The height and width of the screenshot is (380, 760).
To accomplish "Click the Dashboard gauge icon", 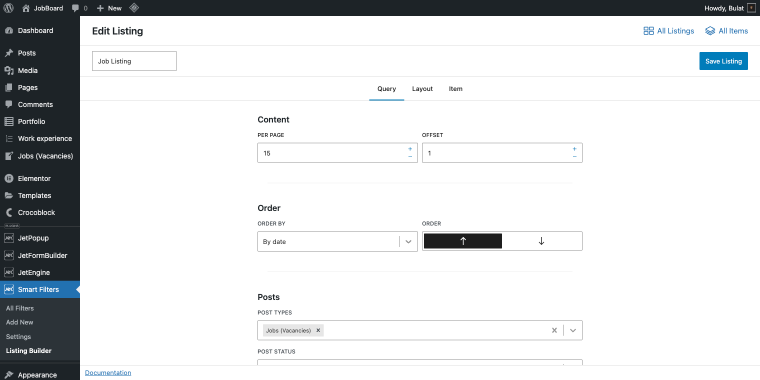I will tap(9, 31).
